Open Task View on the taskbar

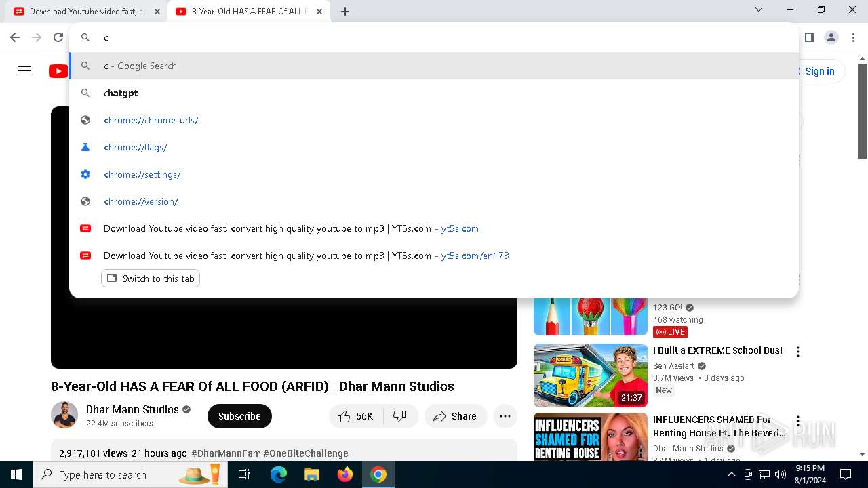[x=244, y=474]
